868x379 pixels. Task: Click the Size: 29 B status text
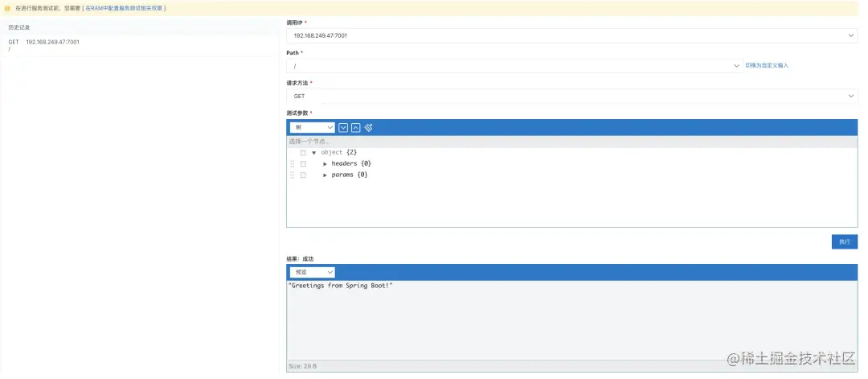303,366
